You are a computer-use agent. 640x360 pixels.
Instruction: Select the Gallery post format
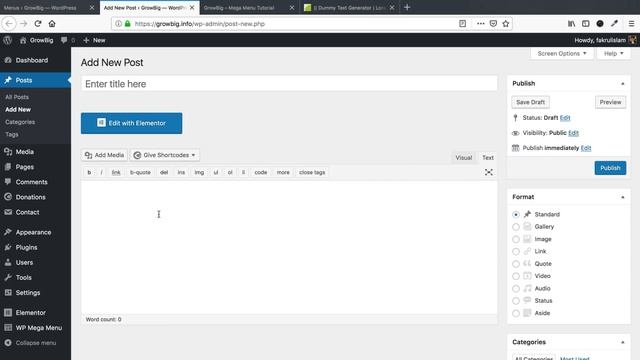pos(516,227)
